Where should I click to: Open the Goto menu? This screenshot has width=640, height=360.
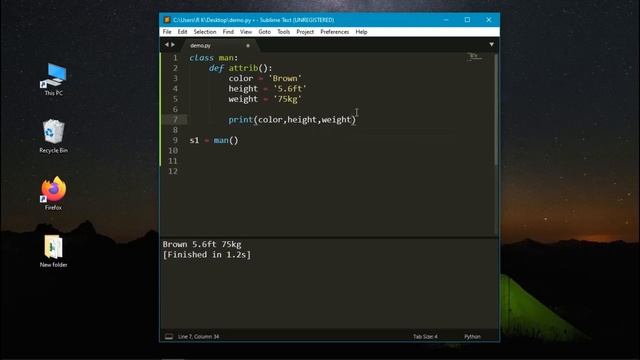pos(264,32)
